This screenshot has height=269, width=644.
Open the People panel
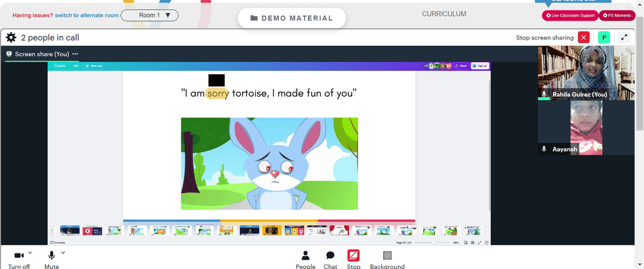[x=305, y=261]
